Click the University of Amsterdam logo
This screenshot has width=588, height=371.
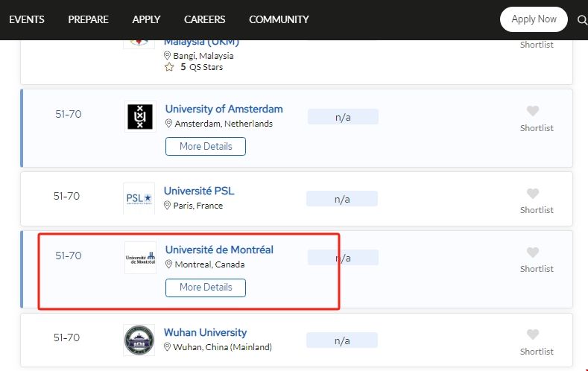140,116
